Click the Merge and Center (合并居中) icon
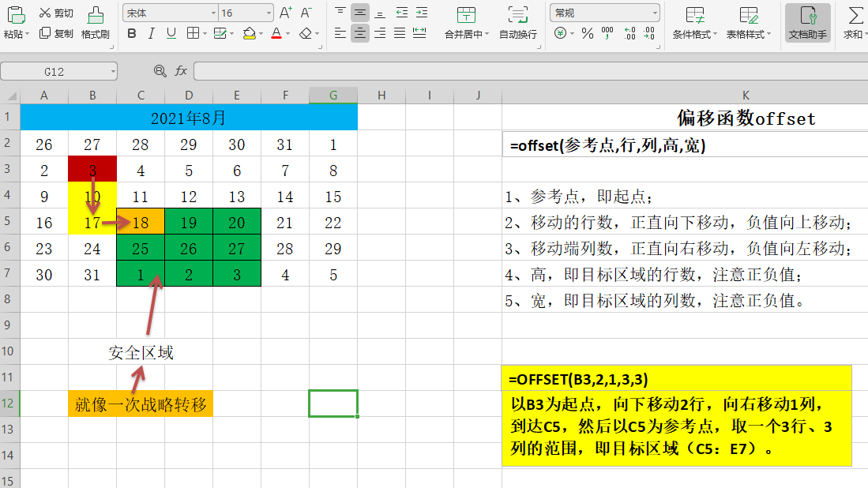Viewport: 868px width, 488px height. [x=465, y=15]
